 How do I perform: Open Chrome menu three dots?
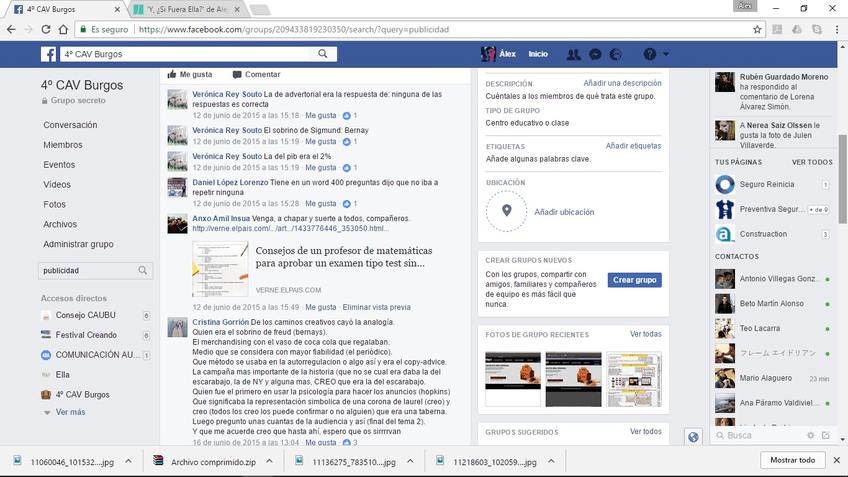837,30
